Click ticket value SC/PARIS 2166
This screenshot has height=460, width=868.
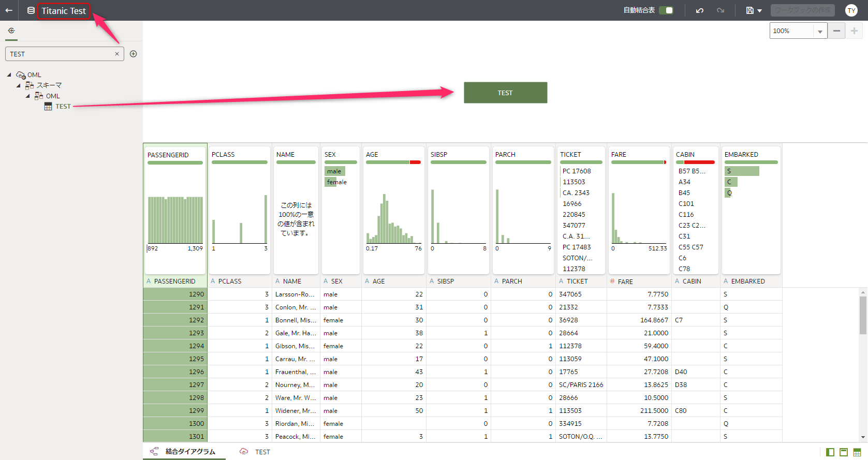pos(581,384)
